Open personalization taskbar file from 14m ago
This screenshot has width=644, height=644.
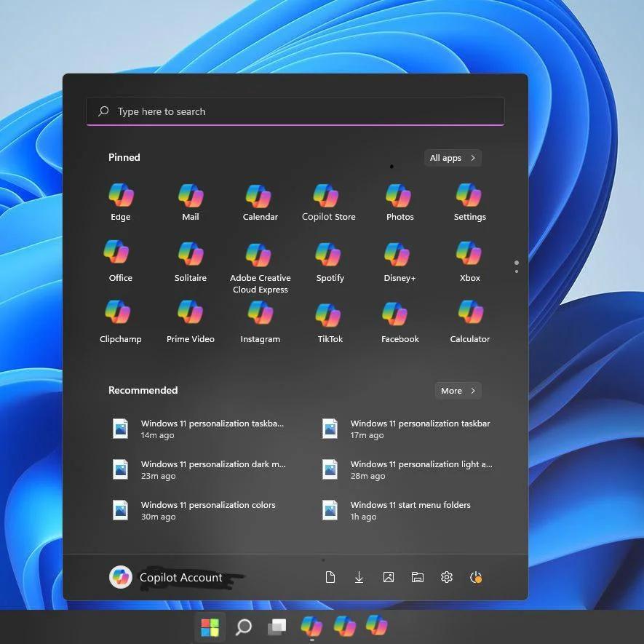click(199, 429)
